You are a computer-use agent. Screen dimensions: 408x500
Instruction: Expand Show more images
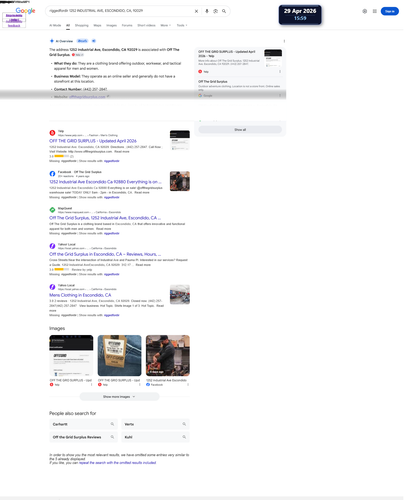[x=119, y=397]
